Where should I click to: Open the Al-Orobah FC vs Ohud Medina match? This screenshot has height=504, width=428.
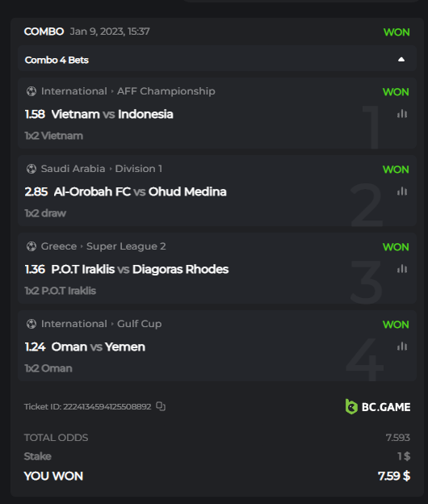(x=140, y=191)
